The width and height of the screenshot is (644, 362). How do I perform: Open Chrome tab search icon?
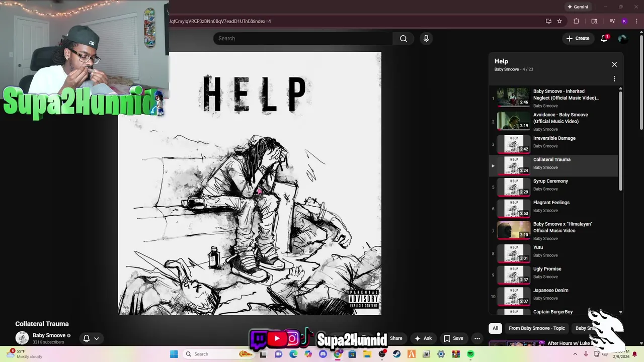coord(594,21)
